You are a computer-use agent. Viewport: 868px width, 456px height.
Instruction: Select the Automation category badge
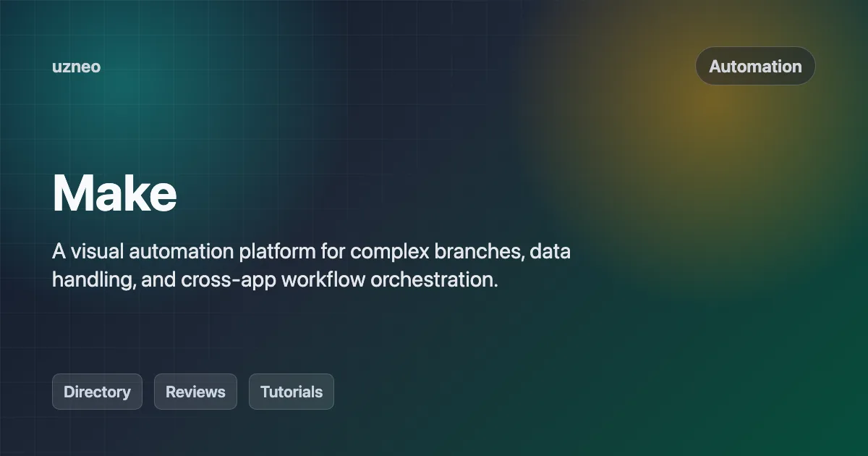coord(755,67)
